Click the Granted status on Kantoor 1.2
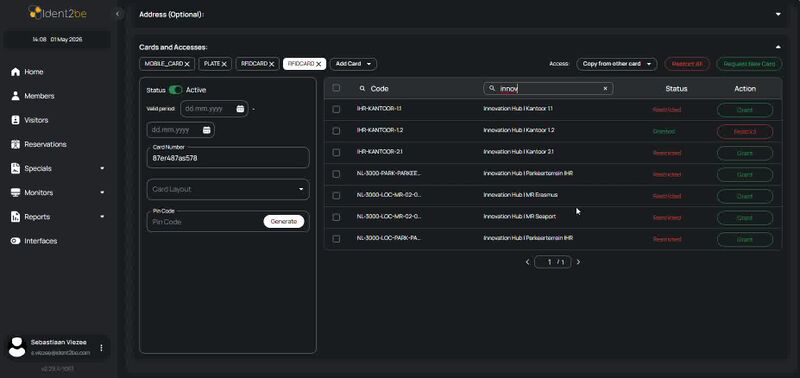Viewport: 800px width, 378px height. pos(663,131)
